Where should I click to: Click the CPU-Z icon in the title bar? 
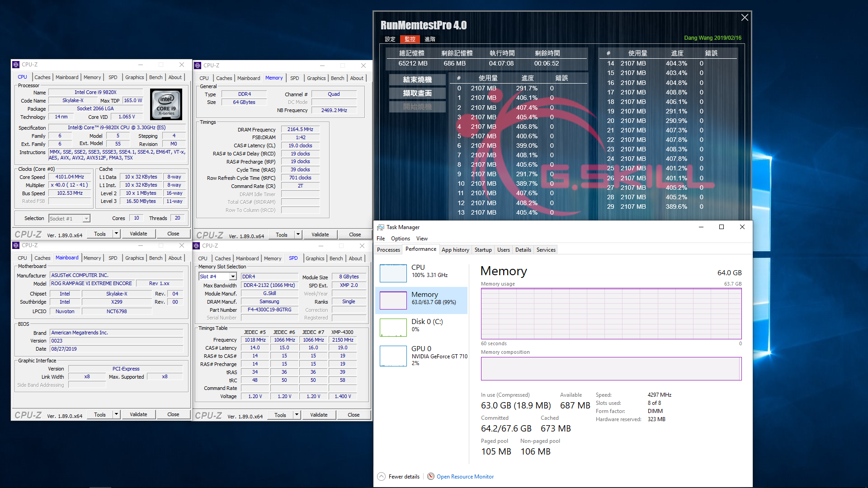[17, 64]
